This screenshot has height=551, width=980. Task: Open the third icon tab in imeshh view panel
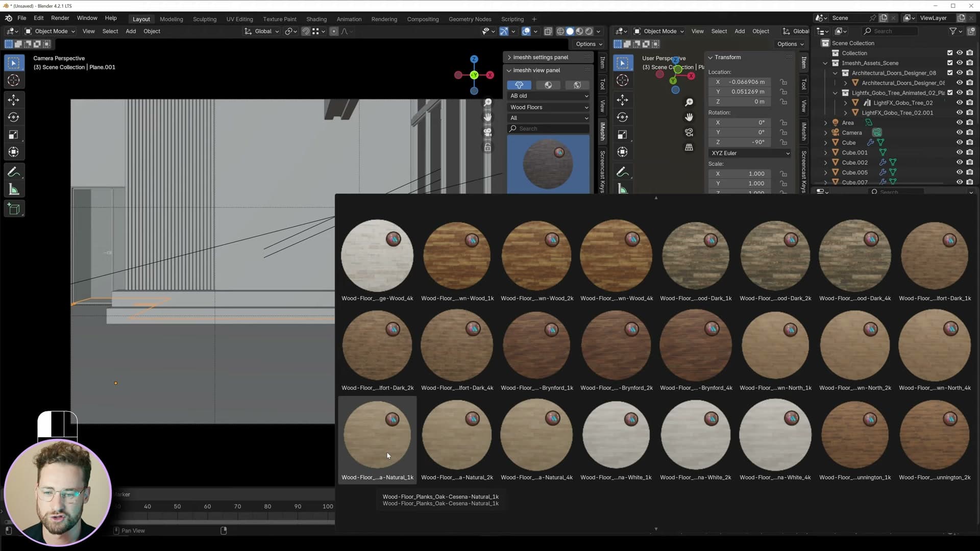click(x=577, y=85)
